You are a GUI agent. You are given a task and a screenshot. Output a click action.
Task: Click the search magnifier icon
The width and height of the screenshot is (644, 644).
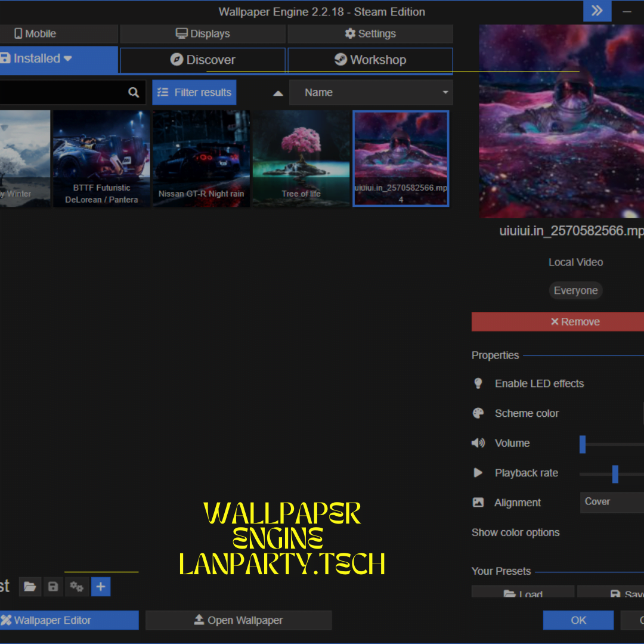point(133,92)
